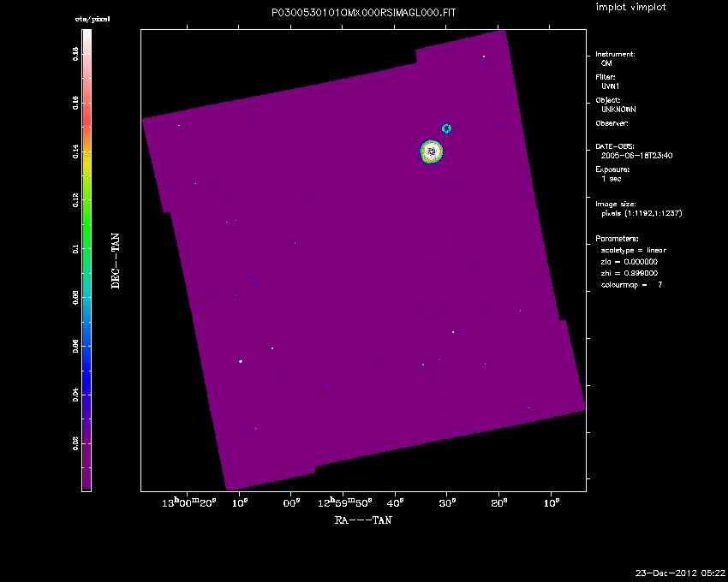Click the 'Instrument:' label
The height and width of the screenshot is (582, 728).
coord(615,54)
